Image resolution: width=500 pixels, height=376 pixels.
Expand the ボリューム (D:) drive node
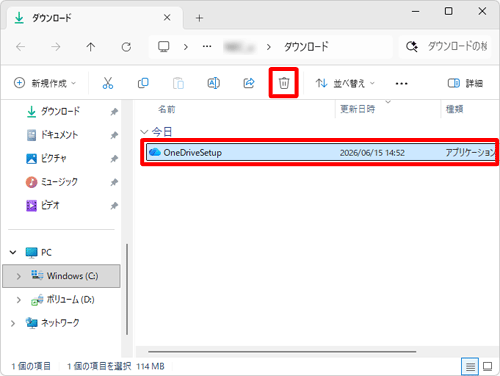pyautogui.click(x=19, y=300)
